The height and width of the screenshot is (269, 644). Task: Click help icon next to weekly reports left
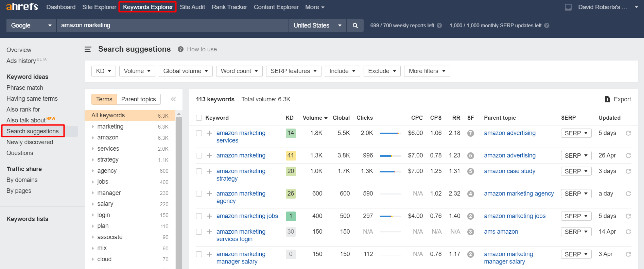click(x=439, y=26)
